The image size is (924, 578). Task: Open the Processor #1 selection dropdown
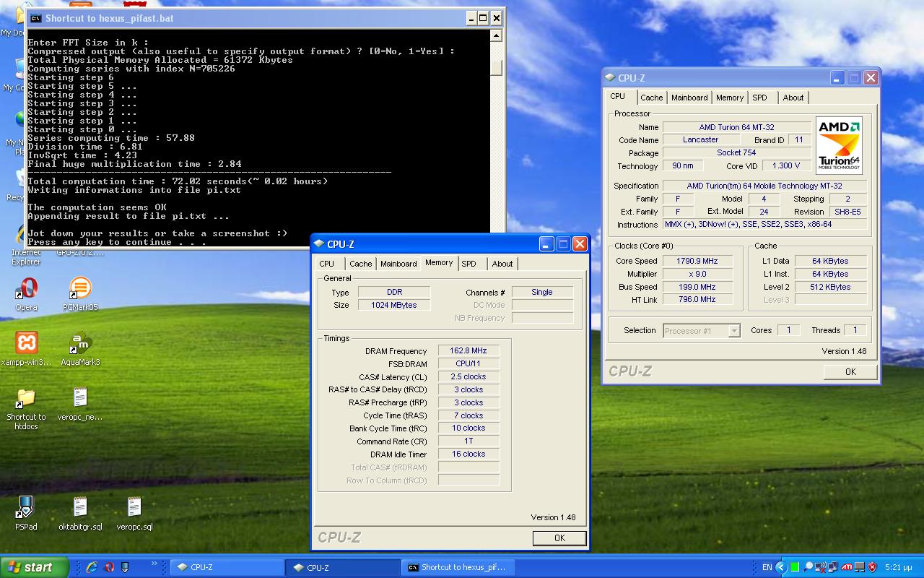(702, 330)
